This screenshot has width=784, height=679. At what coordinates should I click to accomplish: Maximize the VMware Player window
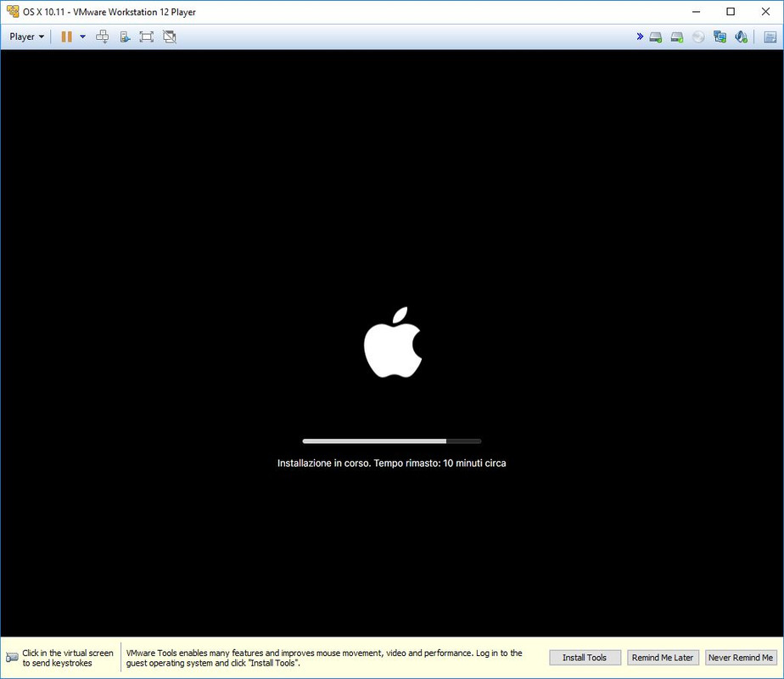point(731,12)
